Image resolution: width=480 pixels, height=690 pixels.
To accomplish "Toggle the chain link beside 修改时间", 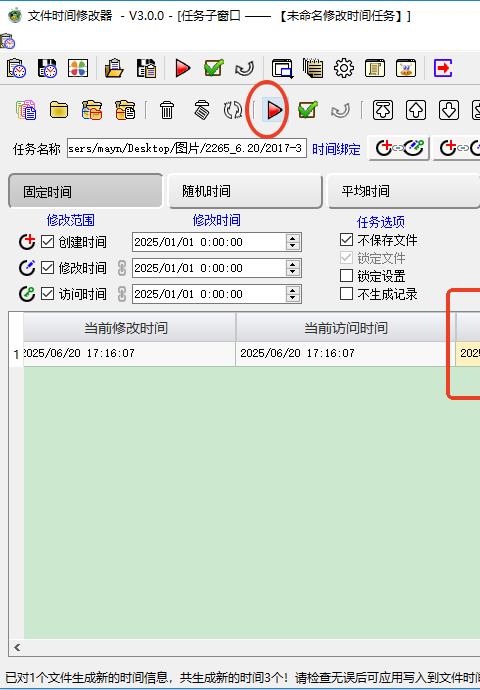I will [x=122, y=268].
